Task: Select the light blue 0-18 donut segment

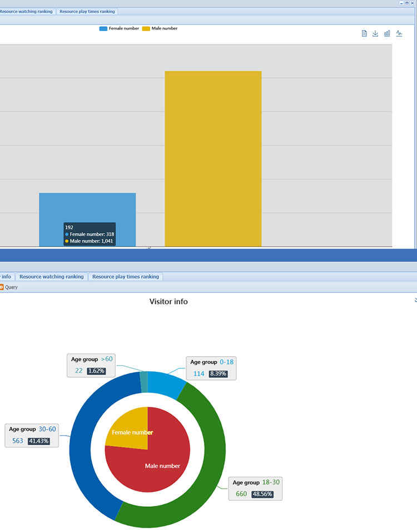Action: coord(166,383)
